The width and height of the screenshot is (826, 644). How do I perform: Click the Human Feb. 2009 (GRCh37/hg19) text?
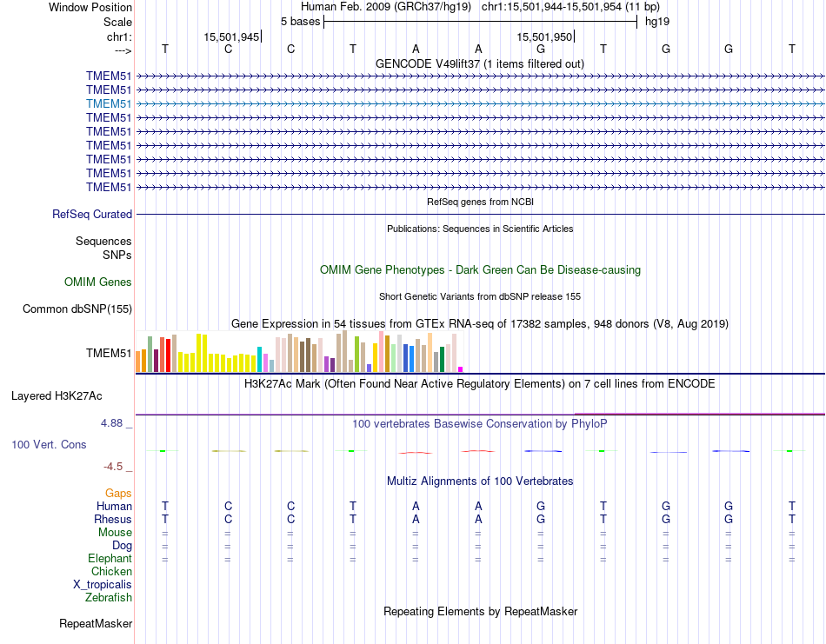[x=388, y=7]
